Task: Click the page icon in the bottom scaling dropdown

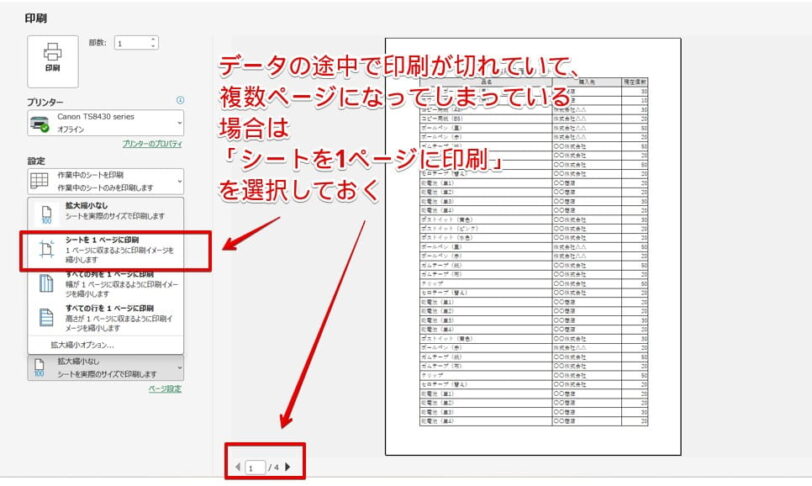Action: (39, 367)
